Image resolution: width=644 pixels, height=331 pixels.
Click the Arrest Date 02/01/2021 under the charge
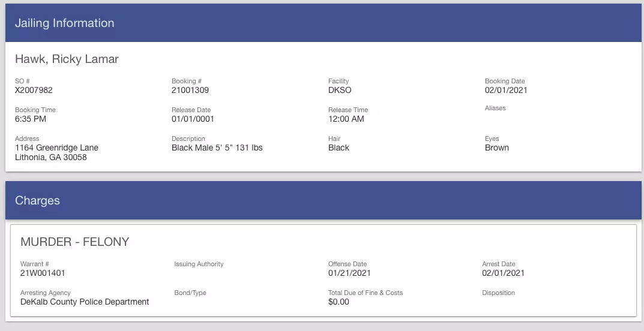pyautogui.click(x=504, y=273)
